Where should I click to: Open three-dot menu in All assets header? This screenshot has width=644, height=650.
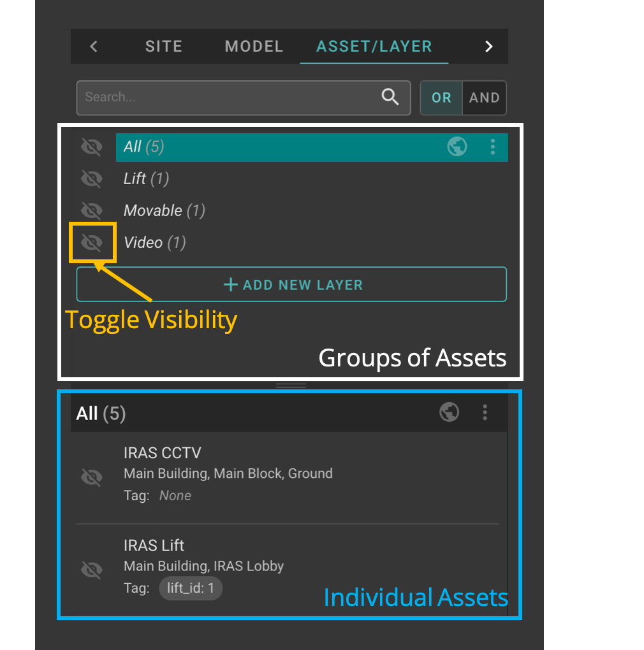[x=485, y=413]
